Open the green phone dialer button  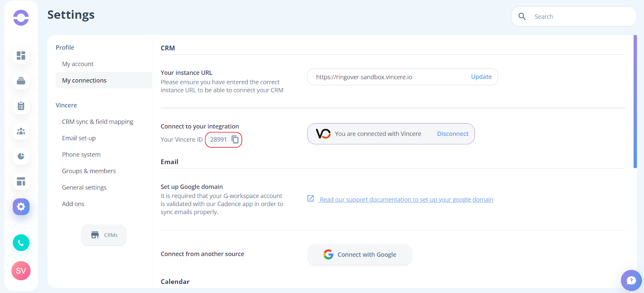point(21,243)
